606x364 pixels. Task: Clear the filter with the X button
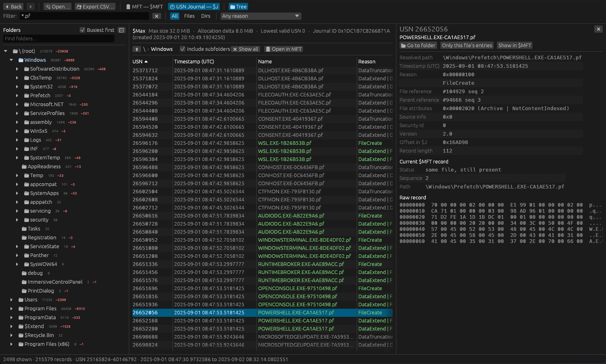157,16
